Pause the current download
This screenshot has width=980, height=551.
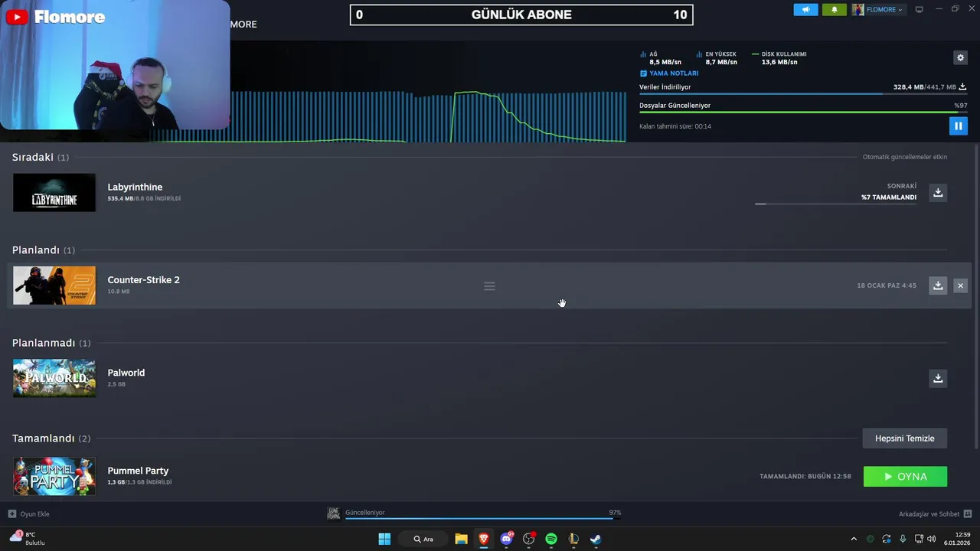tap(958, 126)
